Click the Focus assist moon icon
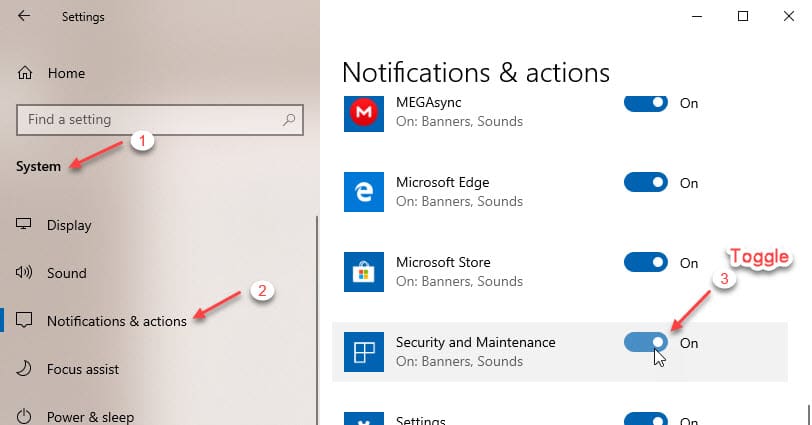The width and height of the screenshot is (812, 425). pos(24,369)
